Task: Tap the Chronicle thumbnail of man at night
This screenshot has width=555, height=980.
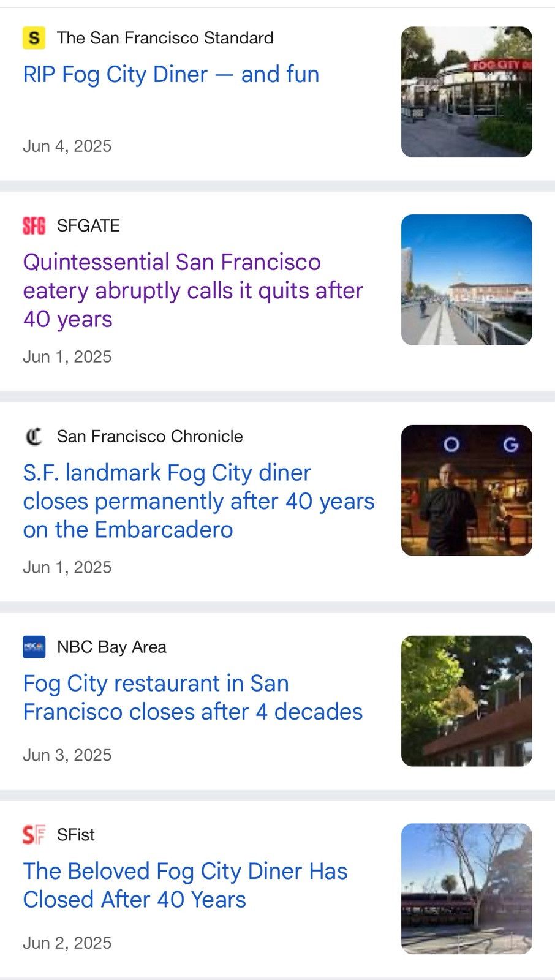Action: tap(467, 491)
